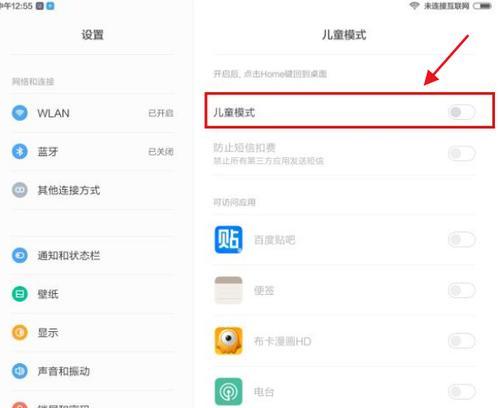Tap the 百度贴吧 app icon
This screenshot has width=500, height=408.
point(228,240)
